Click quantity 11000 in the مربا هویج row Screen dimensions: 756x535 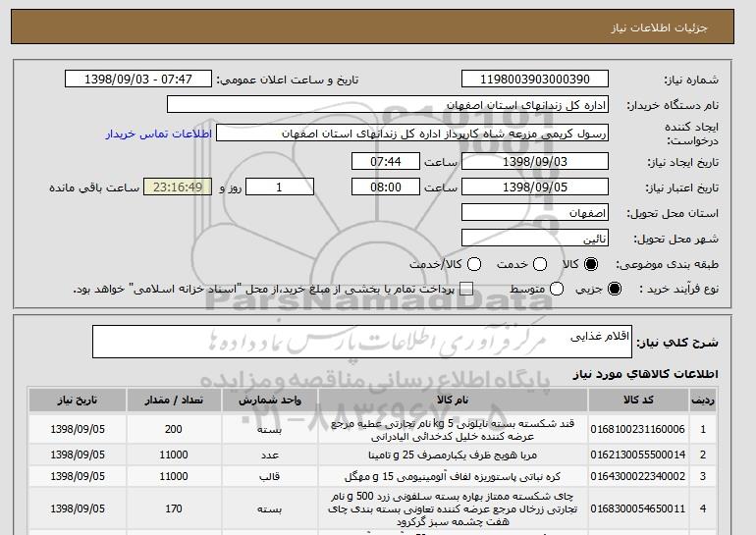click(174, 455)
